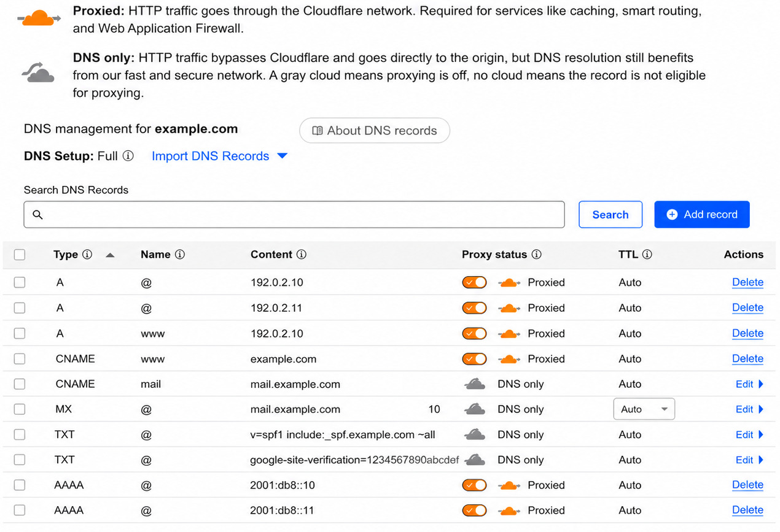Tick the checkbox for AAAA 2001:db8::11 row
The width and height of the screenshot is (780, 532).
coord(20,511)
